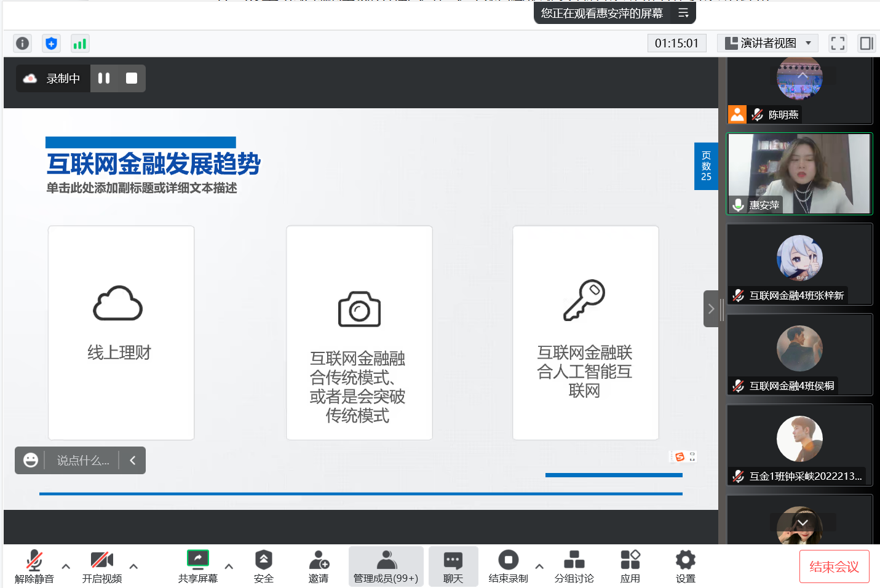Collapse the participant video panel
Screen dimensions: 880x588
(x=711, y=309)
